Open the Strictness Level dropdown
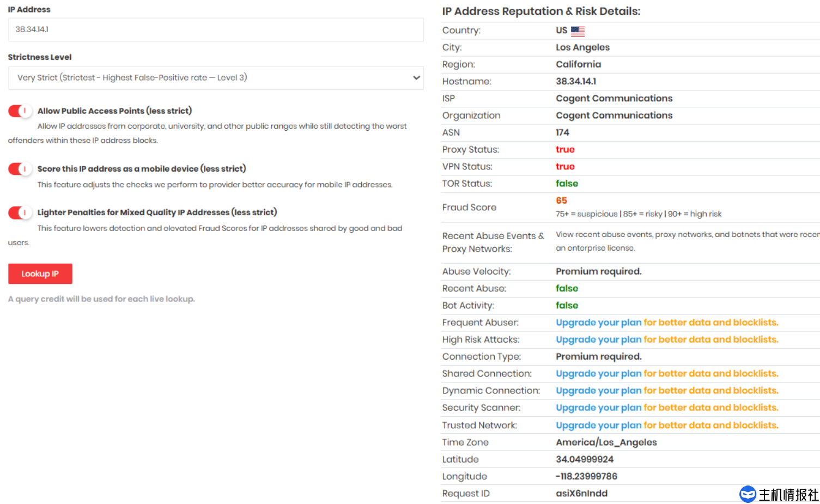Viewport: 820px width, 504px height. point(215,78)
